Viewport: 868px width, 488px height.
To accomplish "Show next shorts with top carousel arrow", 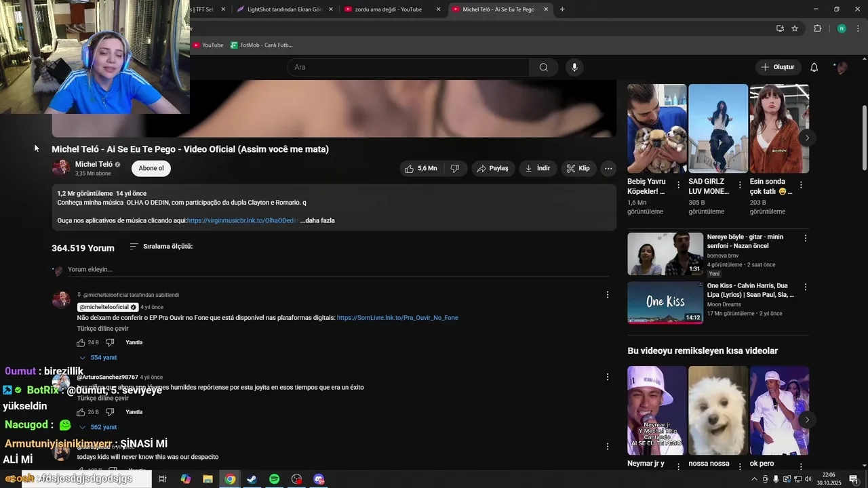I will (x=807, y=138).
